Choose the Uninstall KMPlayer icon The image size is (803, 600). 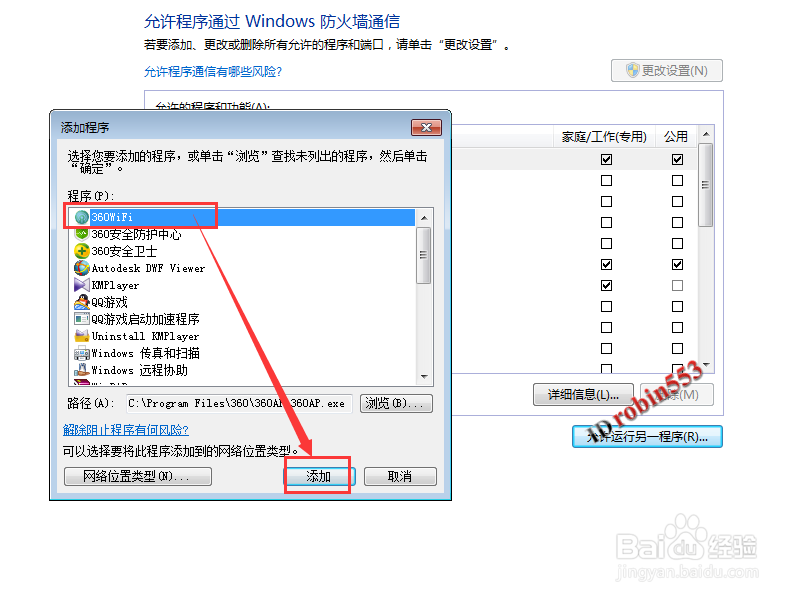(x=81, y=336)
